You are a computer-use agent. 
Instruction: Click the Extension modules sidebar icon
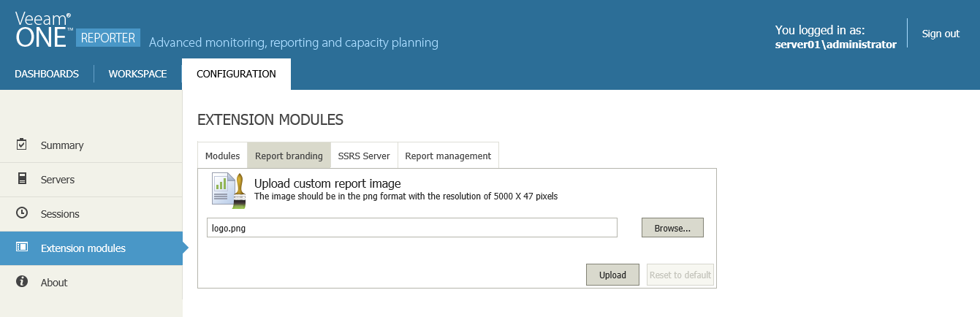coord(22,248)
